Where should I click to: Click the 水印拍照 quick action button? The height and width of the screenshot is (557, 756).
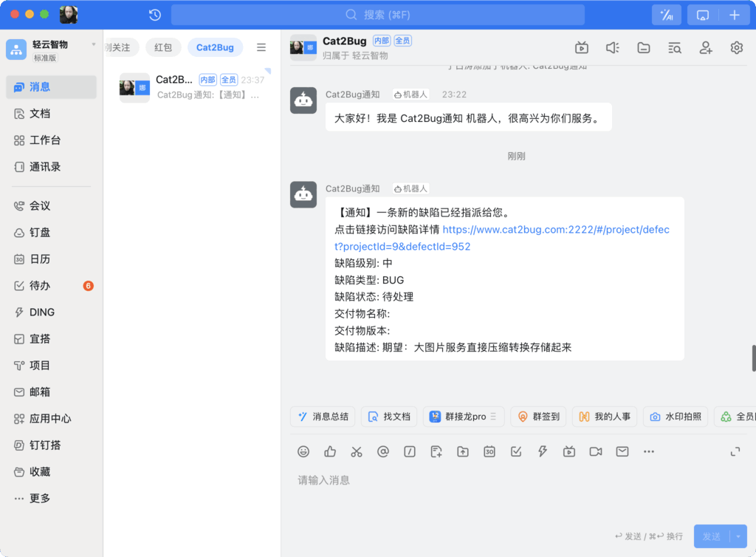(x=675, y=416)
